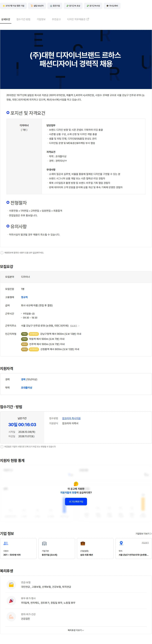Click the 로그인/회원가입 button

pos(76,502)
